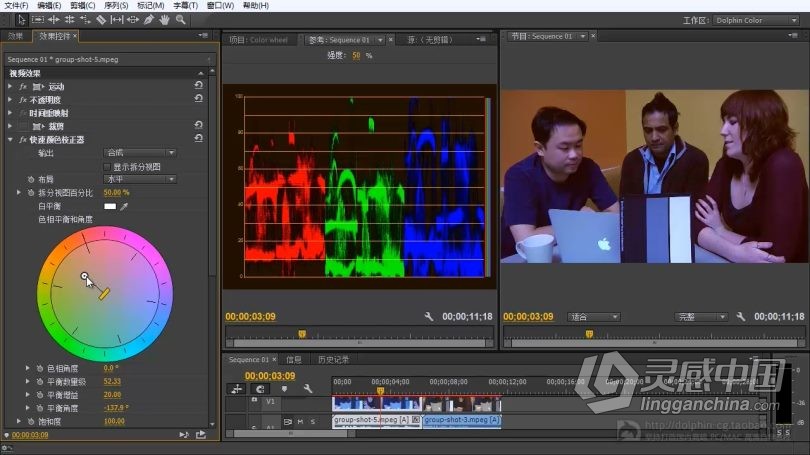Click the 50 % intensity value

[x=356, y=56]
